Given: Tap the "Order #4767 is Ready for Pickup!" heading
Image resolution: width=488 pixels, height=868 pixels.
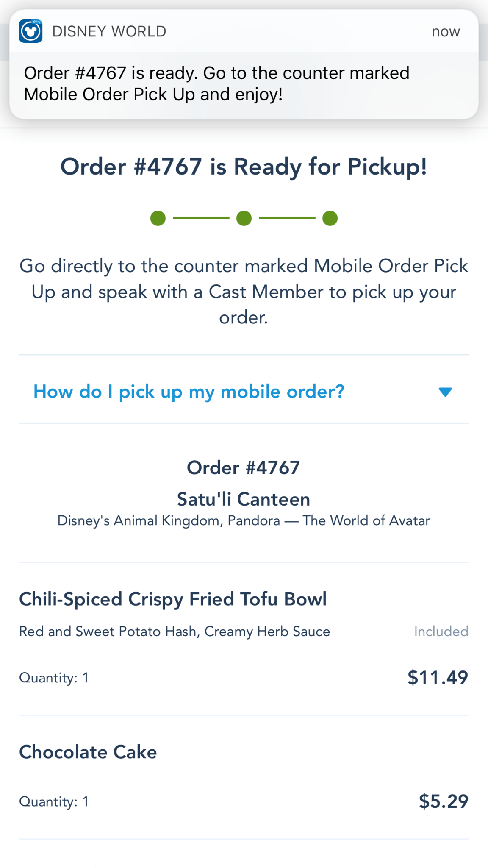Looking at the screenshot, I should [x=244, y=167].
